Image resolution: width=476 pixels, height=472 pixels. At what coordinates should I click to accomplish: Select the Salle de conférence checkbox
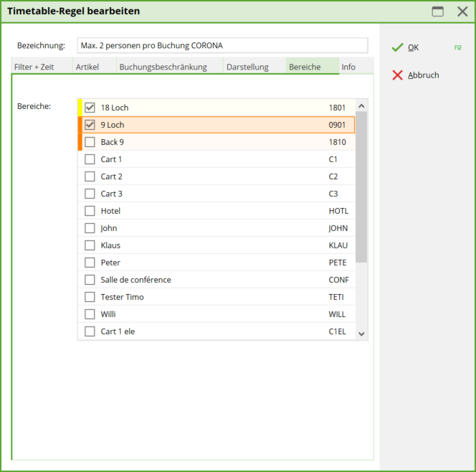coord(90,280)
